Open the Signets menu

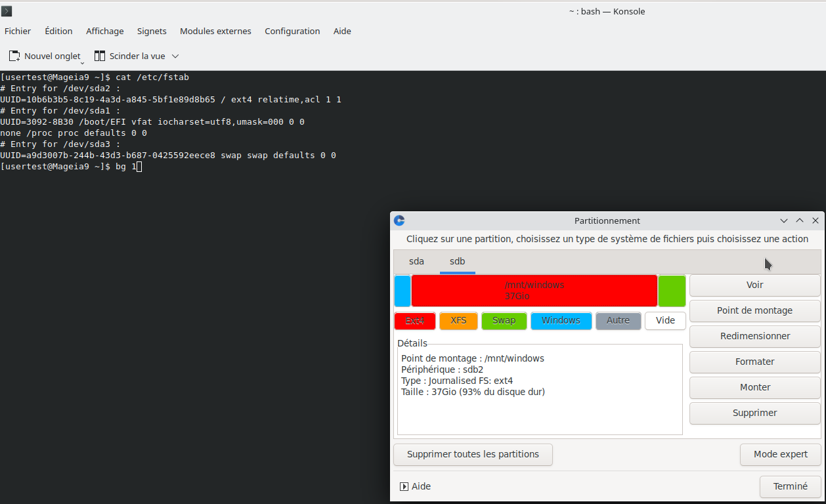coord(152,31)
